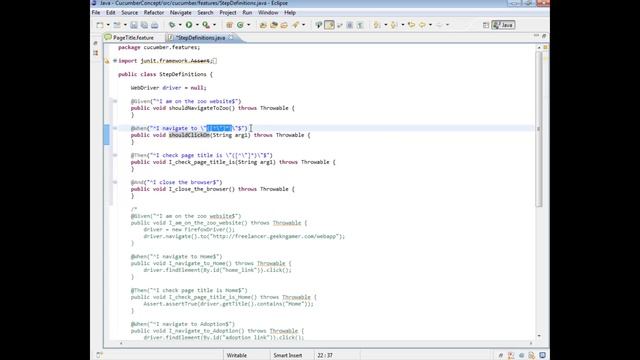Screen dimensions: 640x360
Task: Click the WebDriver driver = null line
Action: point(169,88)
